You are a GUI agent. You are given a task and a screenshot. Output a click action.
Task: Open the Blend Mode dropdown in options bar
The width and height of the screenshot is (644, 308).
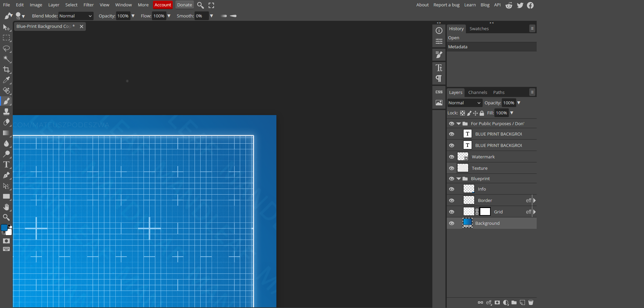(76, 16)
